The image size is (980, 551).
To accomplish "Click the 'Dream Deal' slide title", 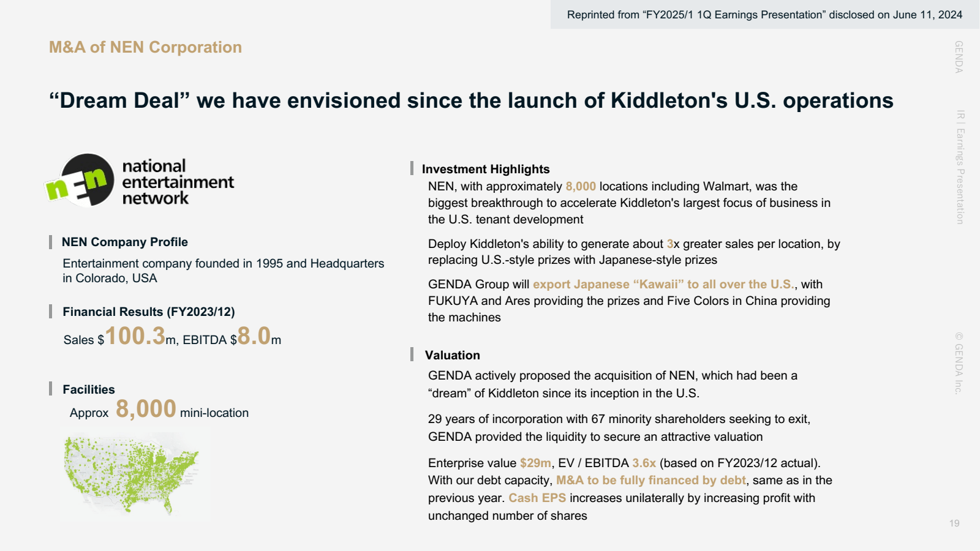I will [471, 100].
